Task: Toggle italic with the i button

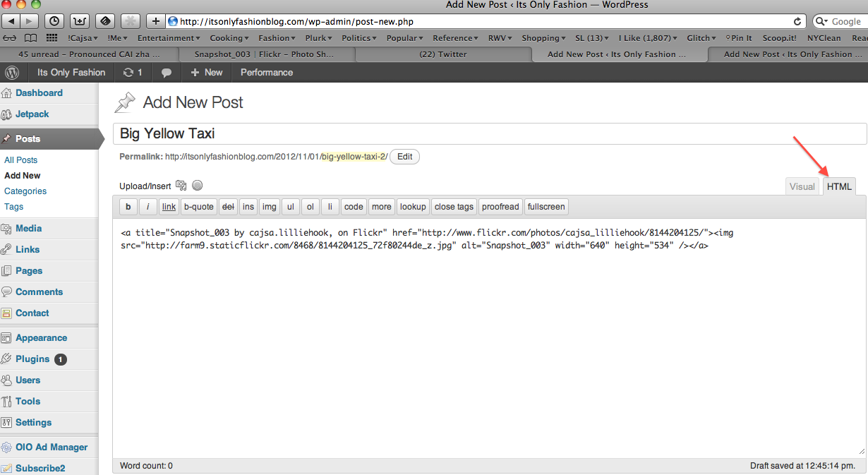Action: [147, 207]
